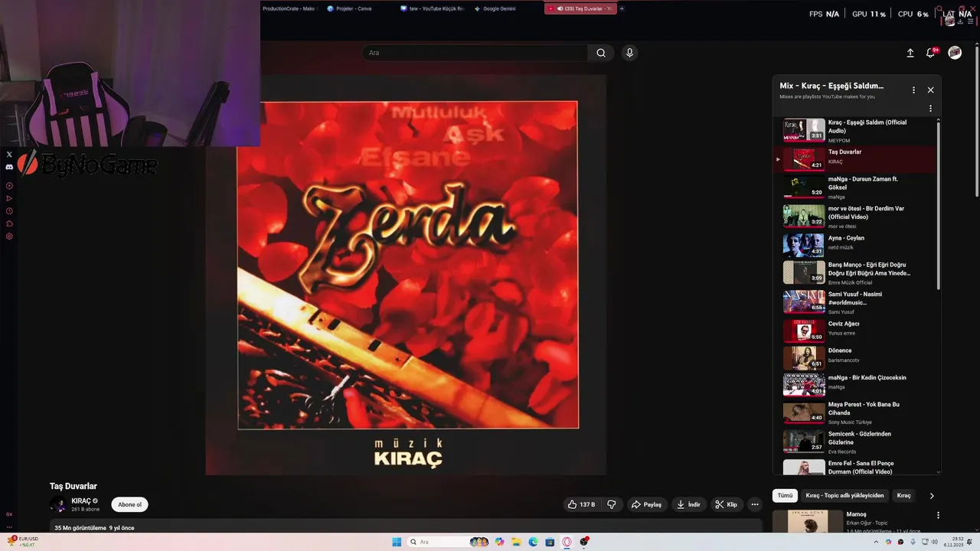Image resolution: width=980 pixels, height=551 pixels.
Task: Open YouTube notifications bell
Action: 931,53
